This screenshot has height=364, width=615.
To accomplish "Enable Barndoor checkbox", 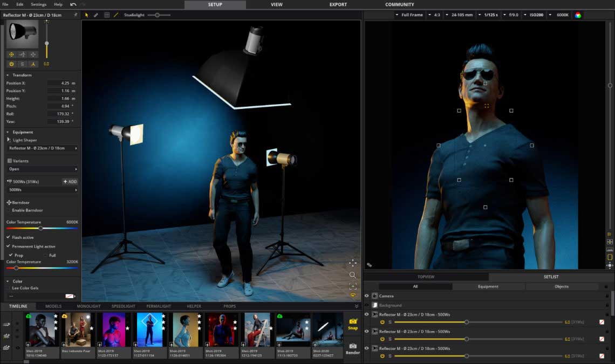I will coord(9,210).
